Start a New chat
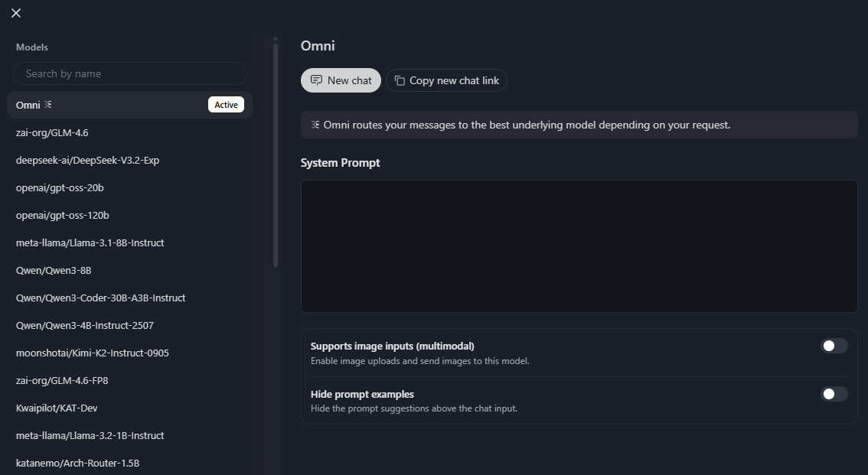The height and width of the screenshot is (475, 868). (341, 80)
